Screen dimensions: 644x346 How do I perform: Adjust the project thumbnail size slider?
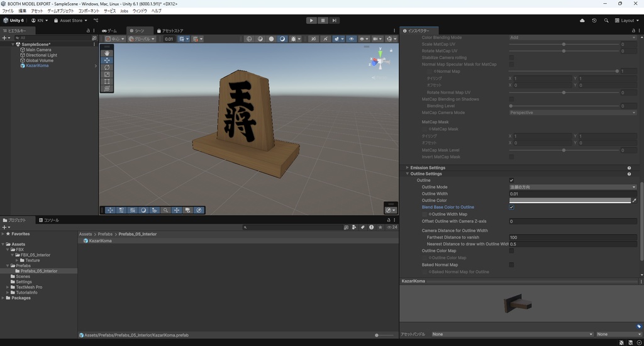click(384, 335)
